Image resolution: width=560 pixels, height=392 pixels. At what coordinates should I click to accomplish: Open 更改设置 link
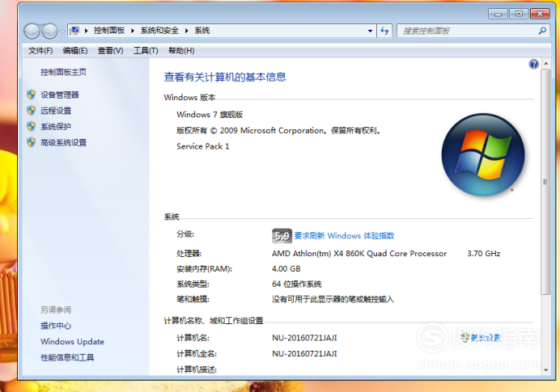coord(486,337)
